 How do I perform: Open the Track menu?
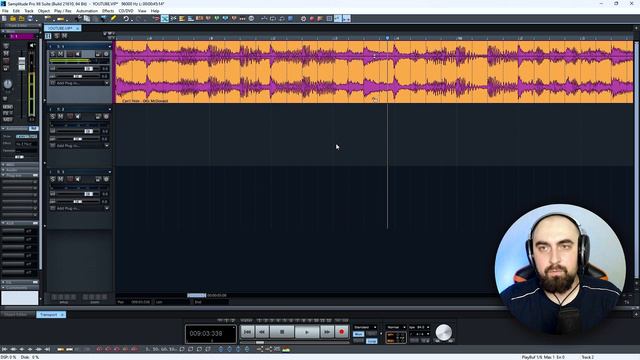coord(29,11)
